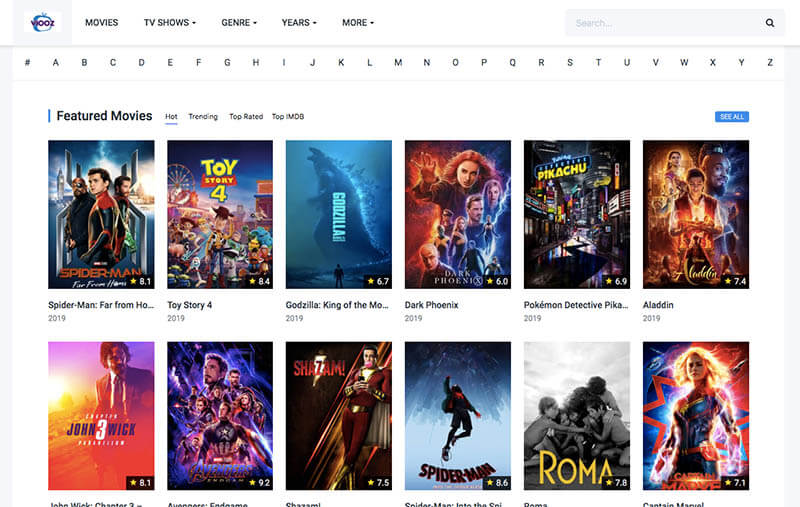The image size is (800, 507).
Task: Filter titles by letter D
Action: tap(141, 62)
